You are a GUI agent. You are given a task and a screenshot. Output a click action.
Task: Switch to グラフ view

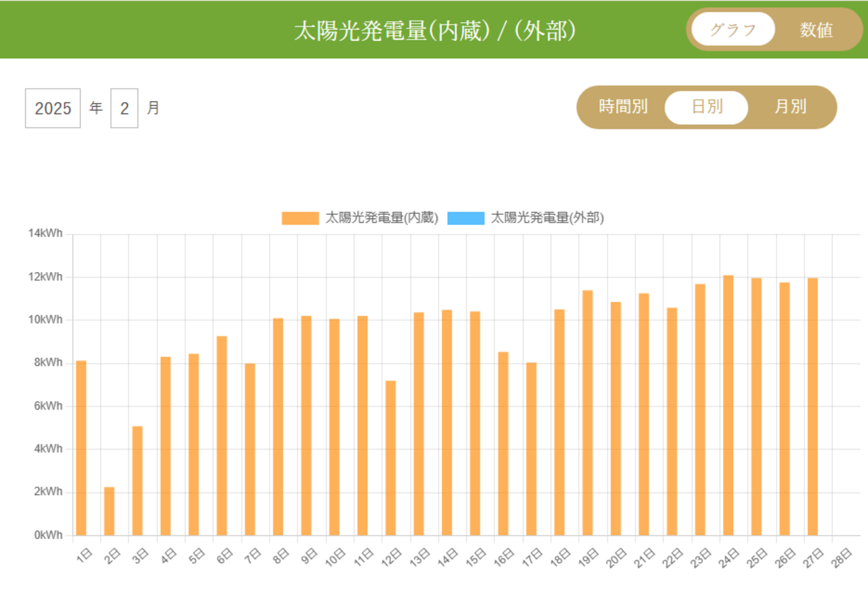tap(732, 29)
